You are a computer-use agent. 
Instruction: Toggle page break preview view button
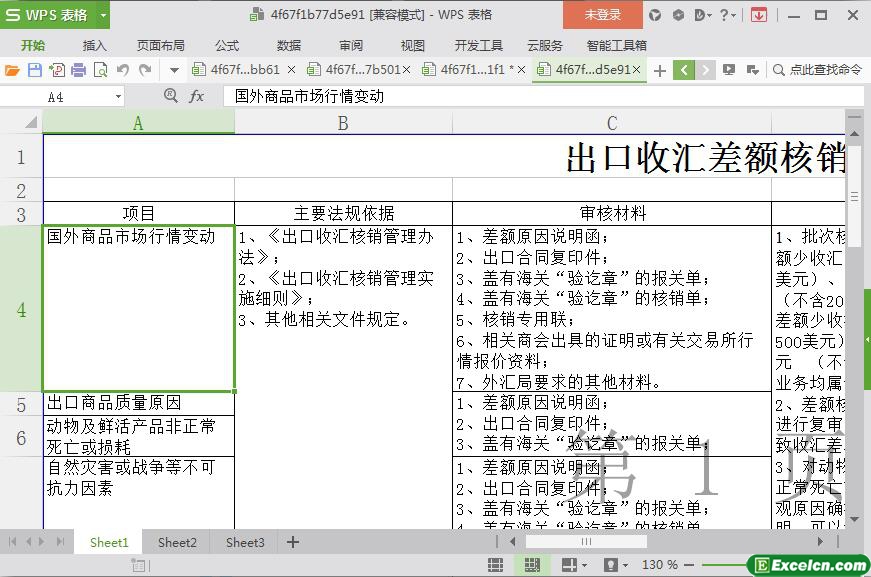click(x=530, y=565)
